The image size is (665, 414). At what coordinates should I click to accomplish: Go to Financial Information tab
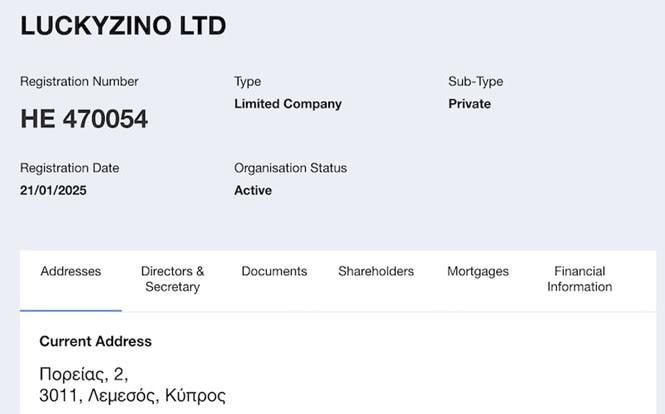(579, 279)
